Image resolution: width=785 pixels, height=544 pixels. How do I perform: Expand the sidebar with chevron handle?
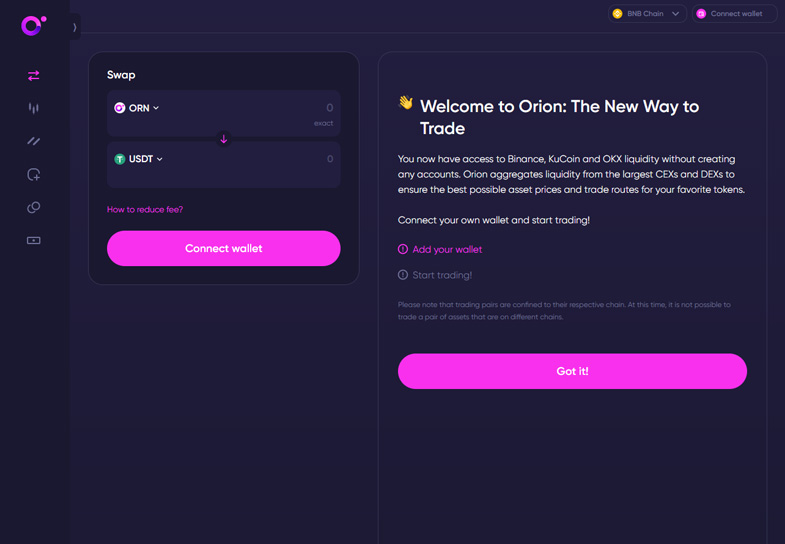[x=75, y=27]
